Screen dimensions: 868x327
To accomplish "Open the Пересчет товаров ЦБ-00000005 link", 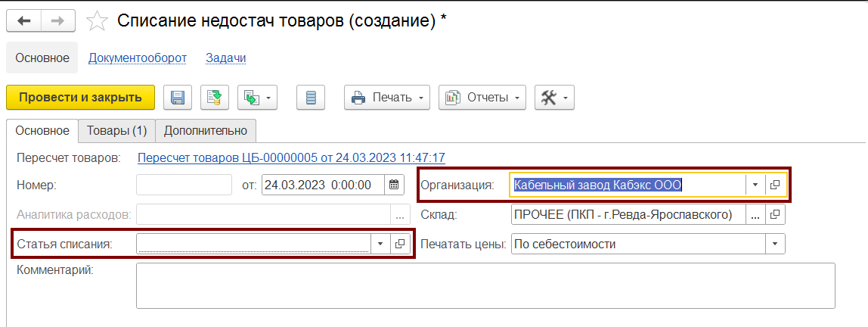I will (x=291, y=158).
